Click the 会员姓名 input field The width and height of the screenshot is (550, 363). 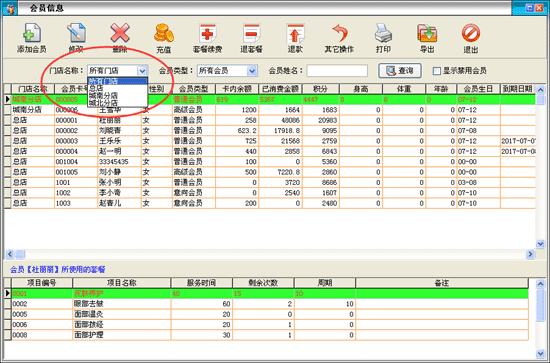pyautogui.click(x=337, y=71)
